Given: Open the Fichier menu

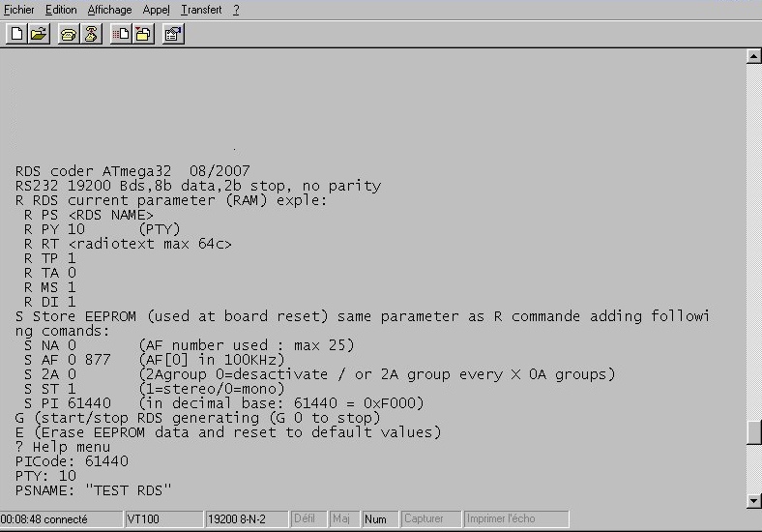Looking at the screenshot, I should 19,10.
